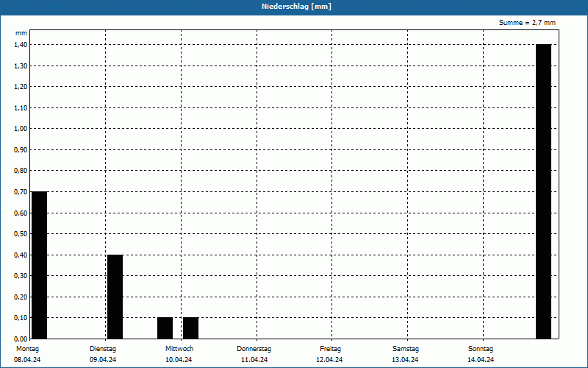Click the date 09.04.24

pos(103,360)
